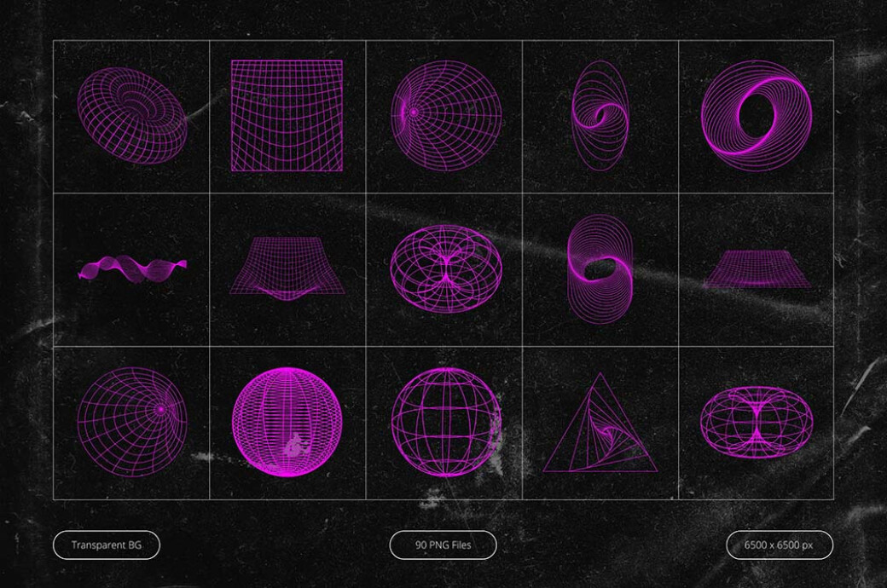Open the 90 PNG Files label
Screen dimensions: 887x588
click(443, 545)
